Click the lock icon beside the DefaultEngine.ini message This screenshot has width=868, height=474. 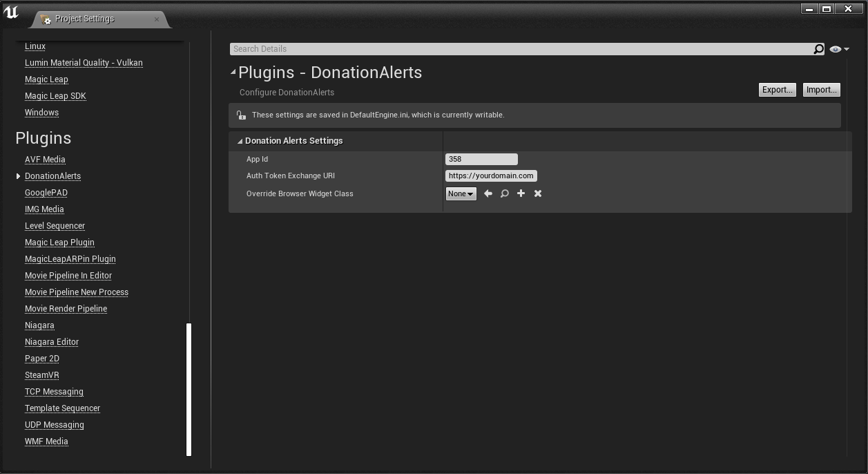pyautogui.click(x=240, y=115)
